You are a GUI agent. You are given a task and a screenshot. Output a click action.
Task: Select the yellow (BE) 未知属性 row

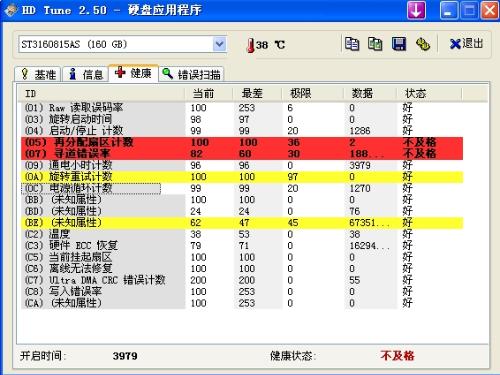pyautogui.click(x=242, y=223)
